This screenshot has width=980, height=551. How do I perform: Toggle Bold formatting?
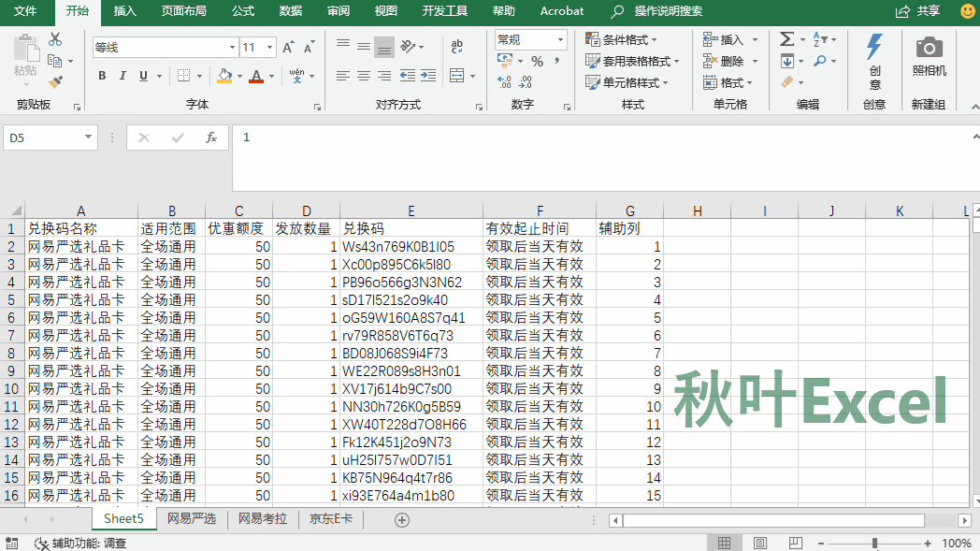click(x=102, y=76)
